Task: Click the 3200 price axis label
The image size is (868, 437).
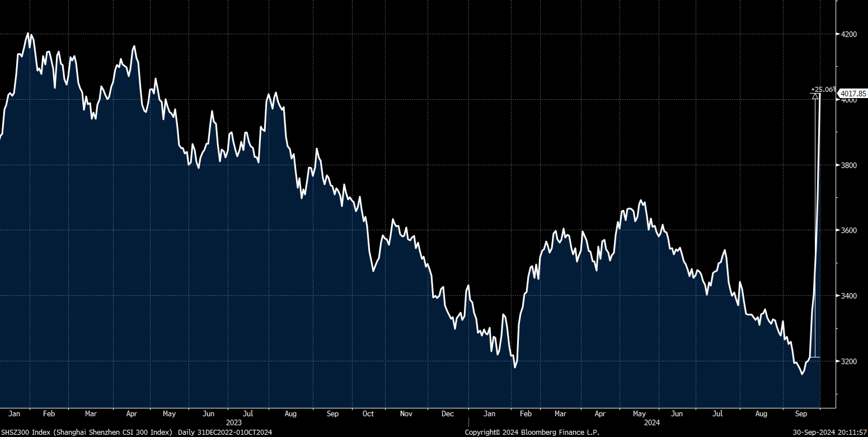Action: [x=850, y=361]
